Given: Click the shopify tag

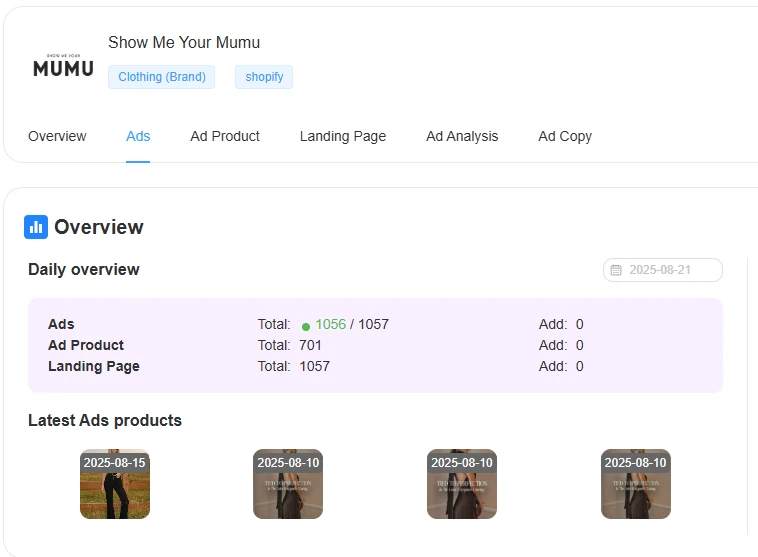Looking at the screenshot, I should pyautogui.click(x=264, y=77).
